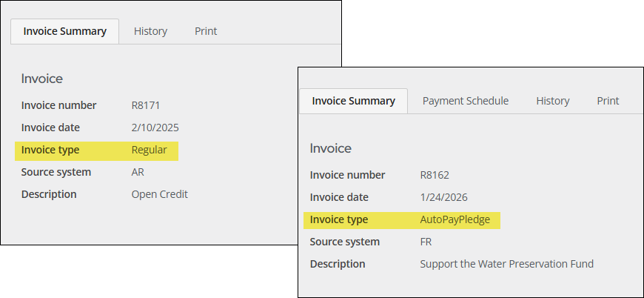644x298 pixels.
Task: Open the History tab in the R8171 invoice panel
Action: [x=150, y=31]
